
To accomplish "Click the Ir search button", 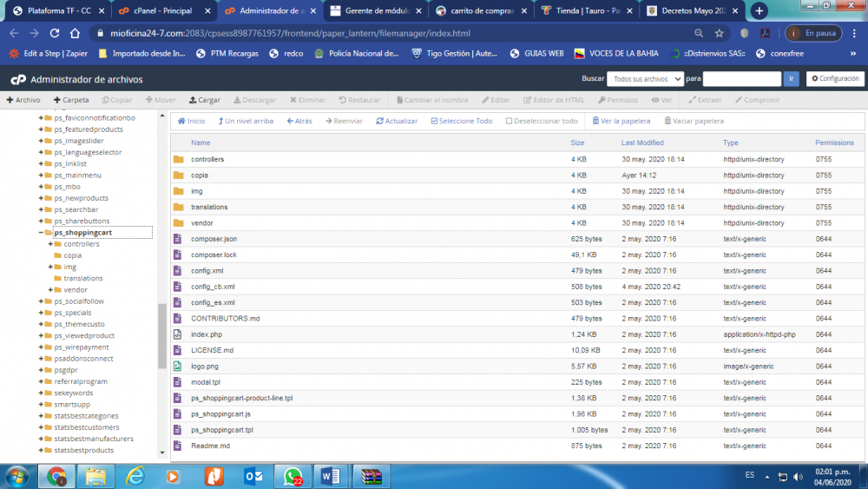I will 791,79.
